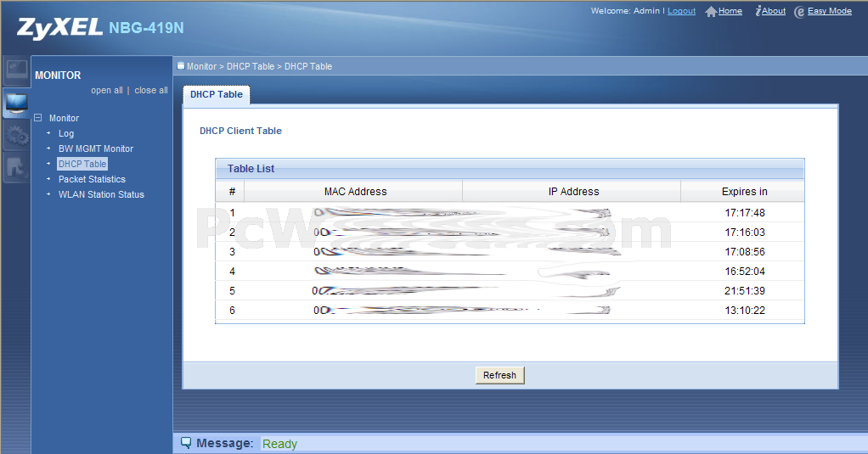Open the Configuration gear sidebar icon
The height and width of the screenshot is (454, 868).
click(16, 135)
